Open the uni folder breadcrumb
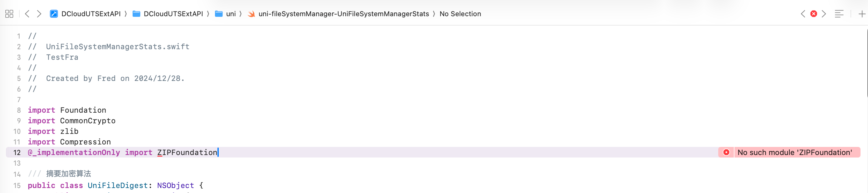The height and width of the screenshot is (193, 868). [x=231, y=14]
